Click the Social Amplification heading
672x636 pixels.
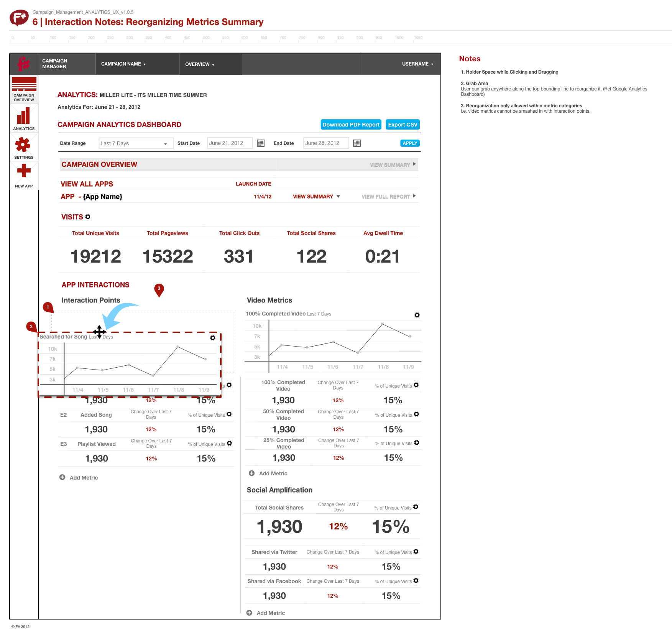click(279, 490)
